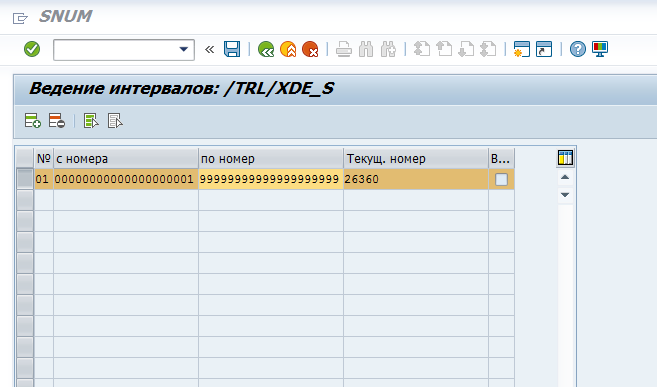
Task: Delete the selected interval row
Action: [57, 121]
